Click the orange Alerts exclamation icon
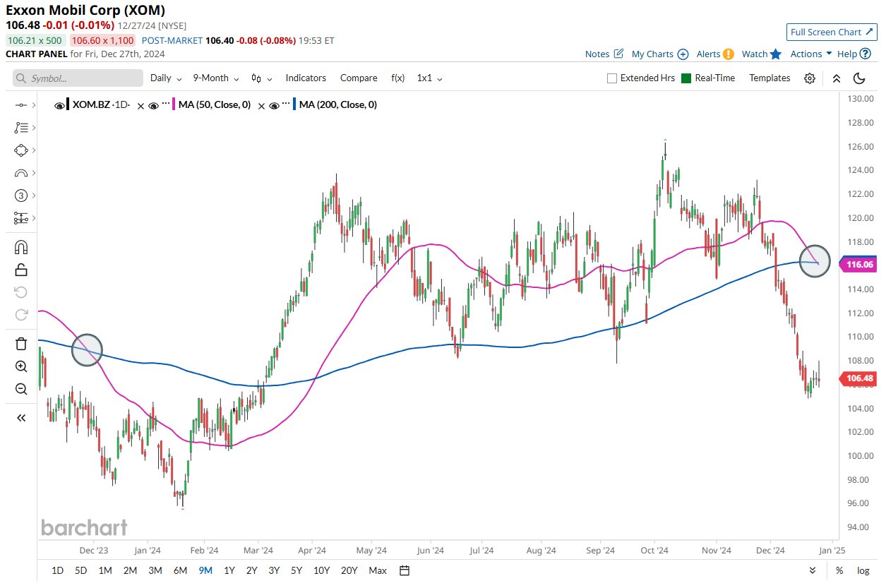Screen dimensions: 886x588 point(729,54)
